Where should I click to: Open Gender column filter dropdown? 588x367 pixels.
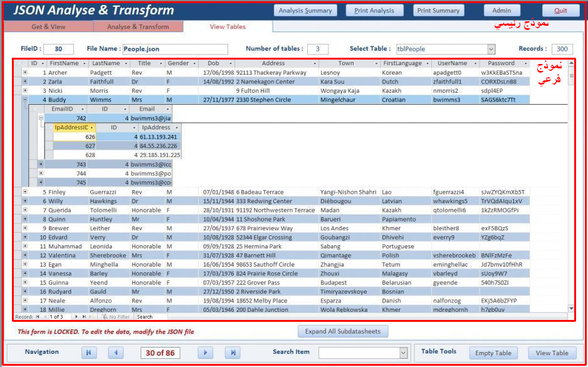(194, 63)
